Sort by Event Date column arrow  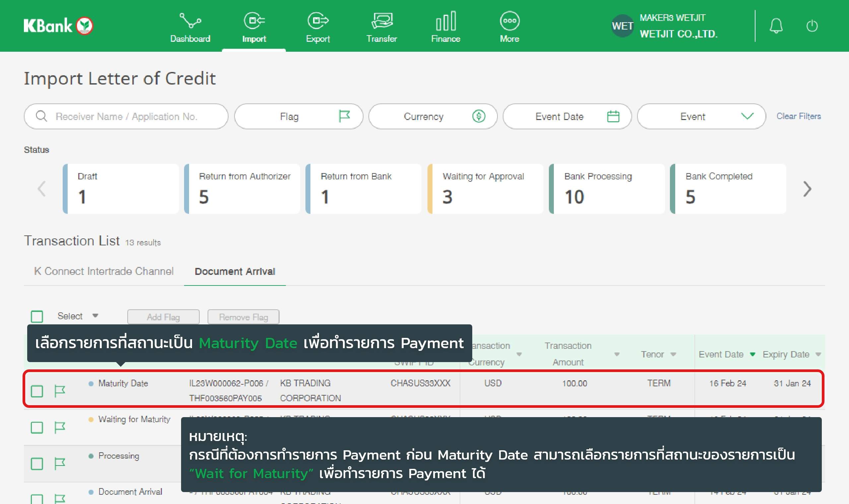752,354
